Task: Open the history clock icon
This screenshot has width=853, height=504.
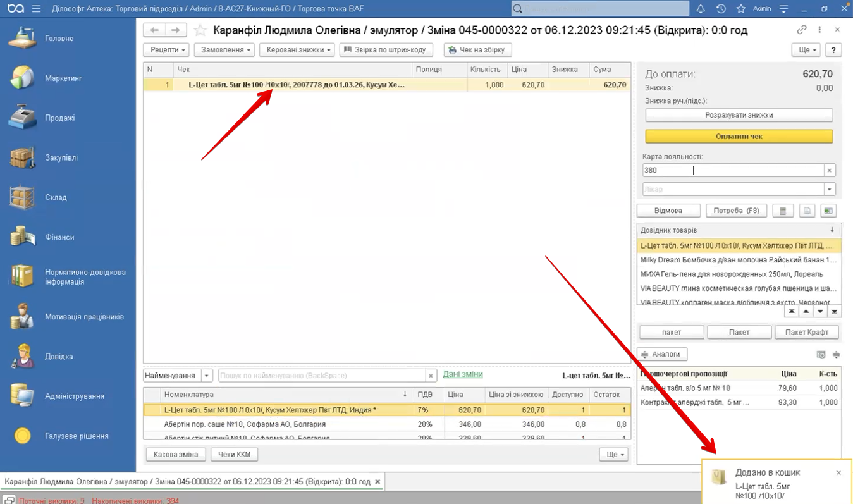Action: [x=721, y=9]
